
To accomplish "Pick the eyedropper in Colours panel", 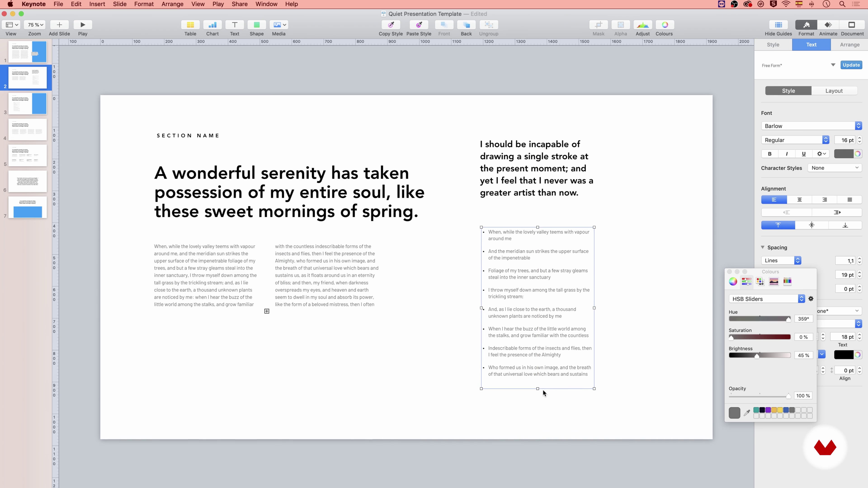I will [747, 413].
